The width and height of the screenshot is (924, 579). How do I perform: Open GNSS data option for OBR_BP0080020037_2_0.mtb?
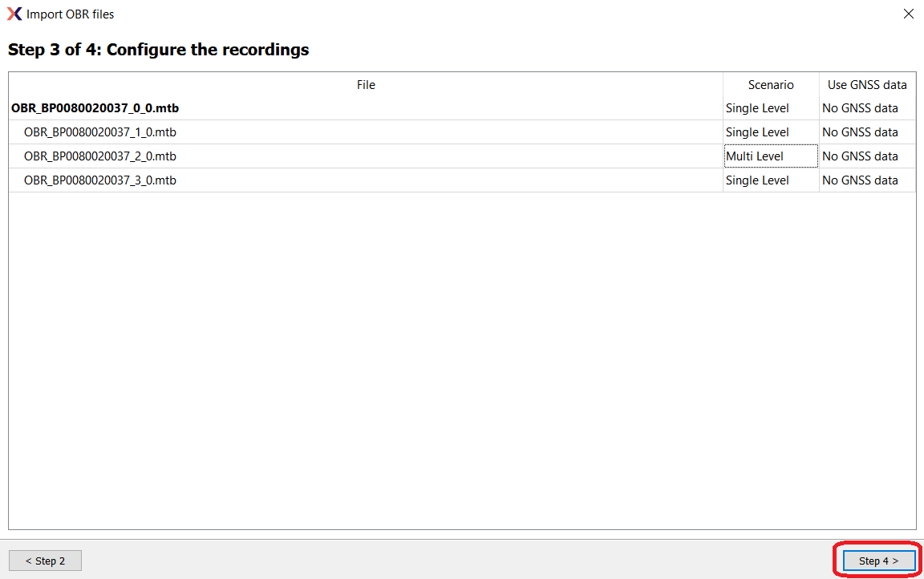(x=866, y=156)
